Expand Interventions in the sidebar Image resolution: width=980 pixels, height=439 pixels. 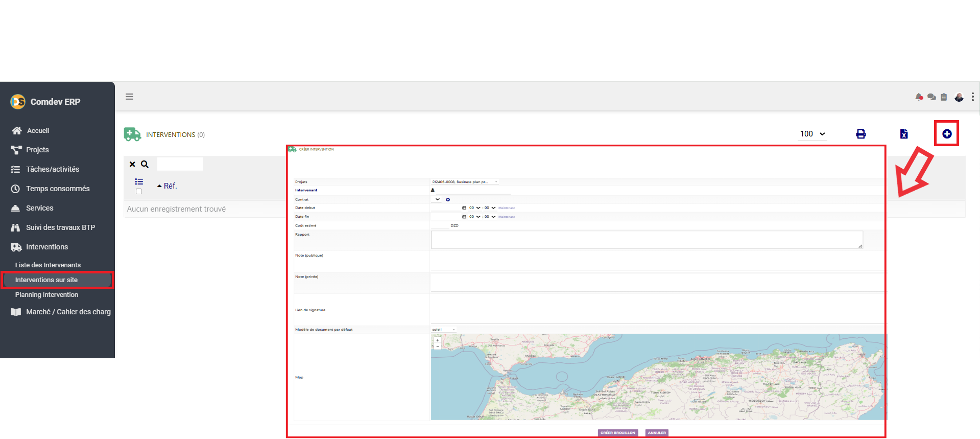coord(46,247)
